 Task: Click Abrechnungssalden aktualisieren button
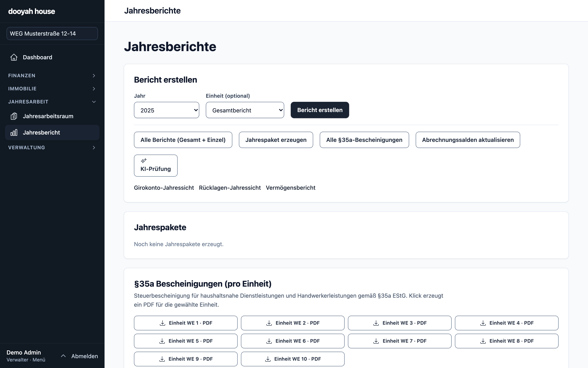pos(468,140)
